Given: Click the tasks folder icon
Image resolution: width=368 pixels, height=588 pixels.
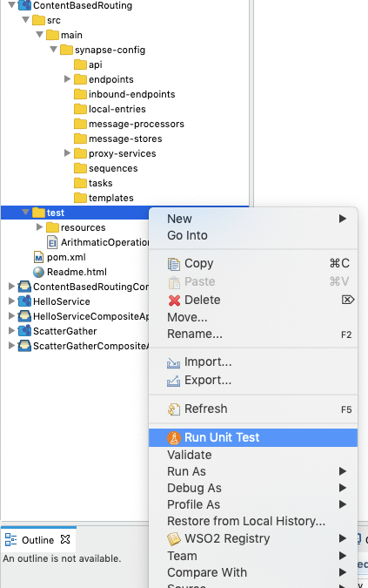Looking at the screenshot, I should tap(80, 183).
